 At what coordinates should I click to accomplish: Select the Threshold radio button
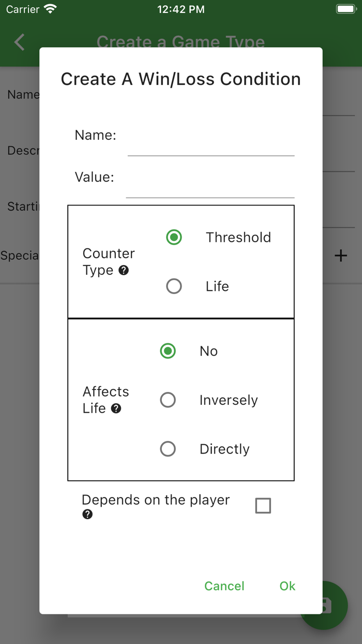tap(174, 237)
